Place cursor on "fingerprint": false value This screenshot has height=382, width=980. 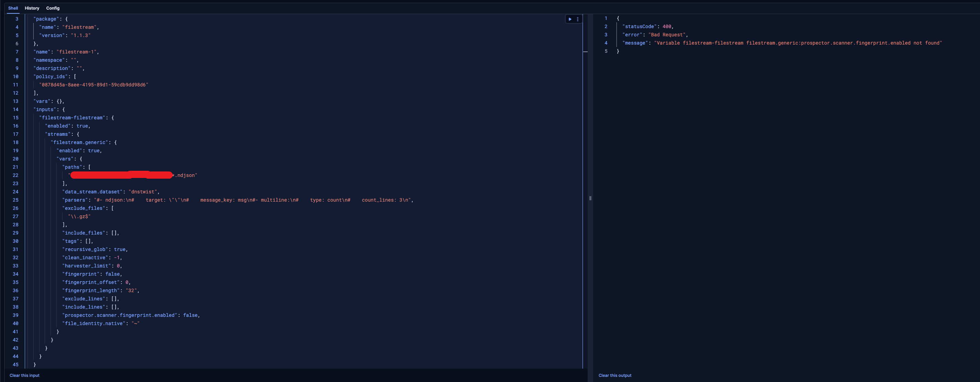point(113,274)
